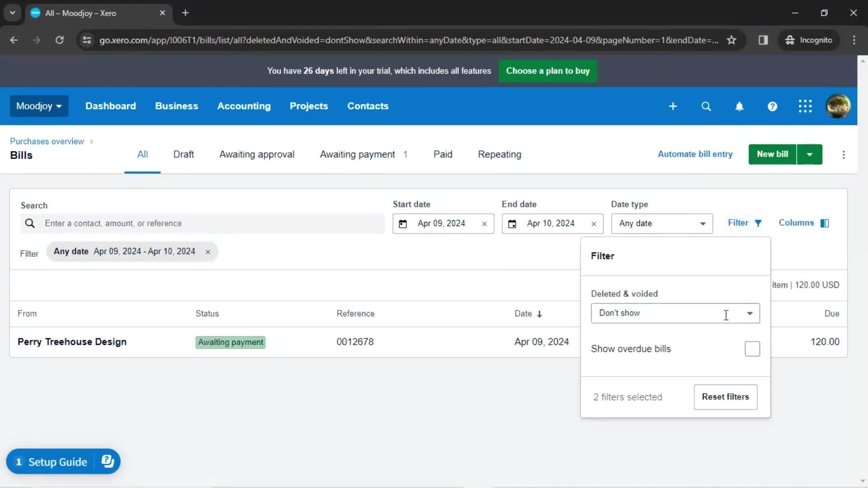Screen dimensions: 868x488
Task: Switch to the Awaiting payment tab
Action: (x=363, y=155)
